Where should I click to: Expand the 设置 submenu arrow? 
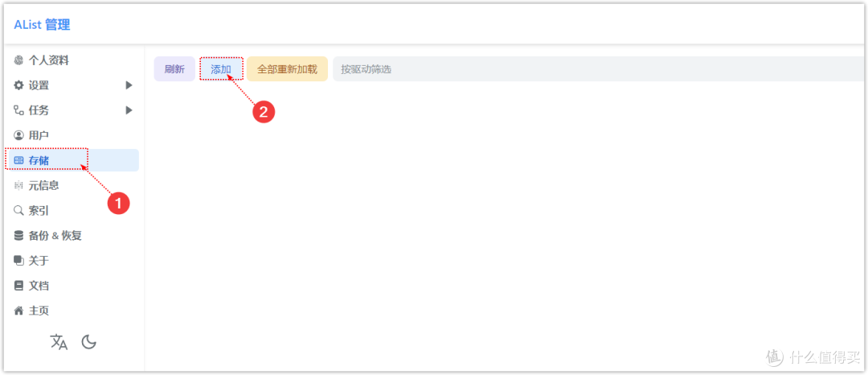click(129, 85)
